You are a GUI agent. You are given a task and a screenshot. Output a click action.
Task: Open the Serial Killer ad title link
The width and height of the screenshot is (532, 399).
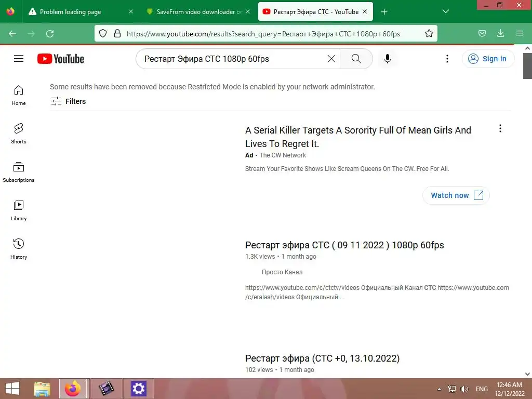pyautogui.click(x=358, y=137)
